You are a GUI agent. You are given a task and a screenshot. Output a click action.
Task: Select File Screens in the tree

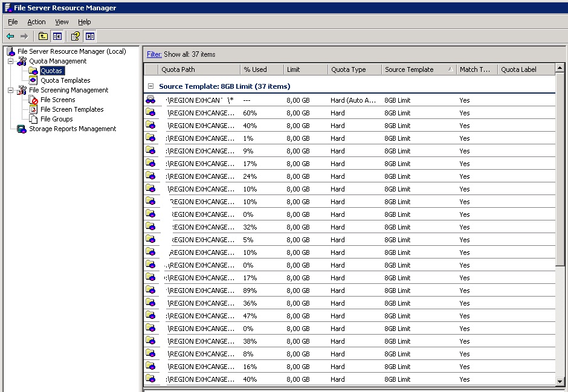click(x=57, y=100)
